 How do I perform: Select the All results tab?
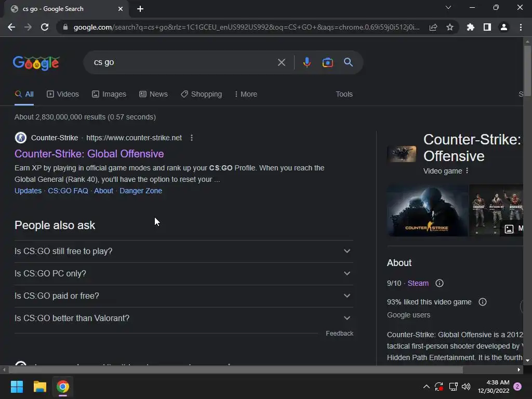[24, 95]
